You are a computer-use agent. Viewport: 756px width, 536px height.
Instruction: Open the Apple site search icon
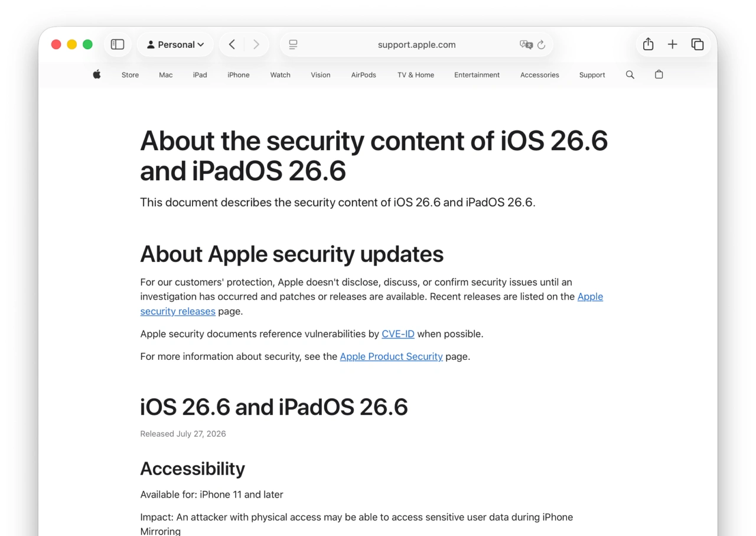(x=630, y=74)
